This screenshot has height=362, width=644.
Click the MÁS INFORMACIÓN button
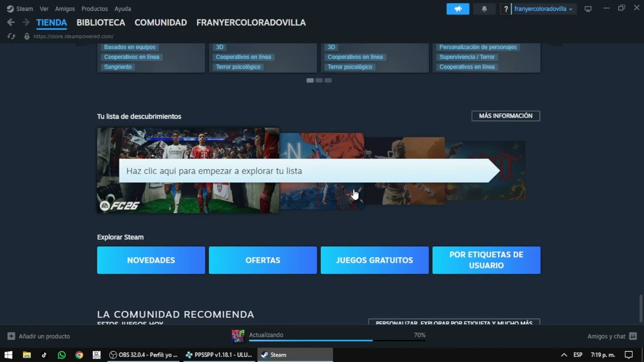pyautogui.click(x=506, y=116)
